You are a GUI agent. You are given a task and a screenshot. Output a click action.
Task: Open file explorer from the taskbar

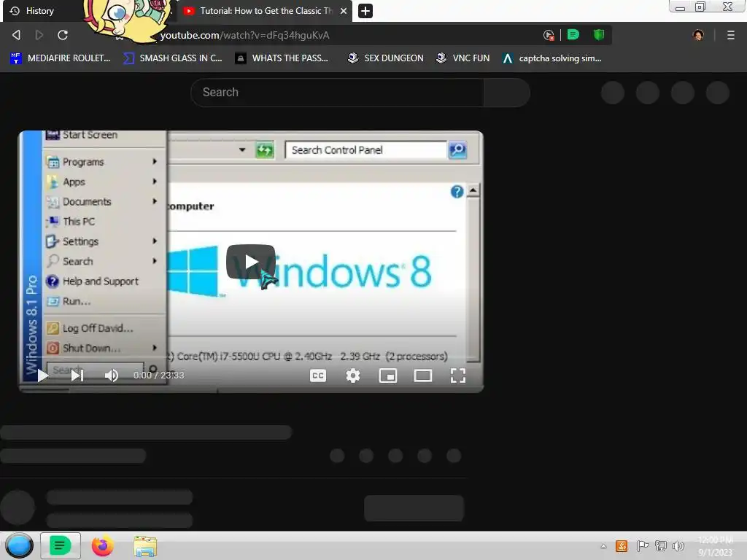click(145, 547)
